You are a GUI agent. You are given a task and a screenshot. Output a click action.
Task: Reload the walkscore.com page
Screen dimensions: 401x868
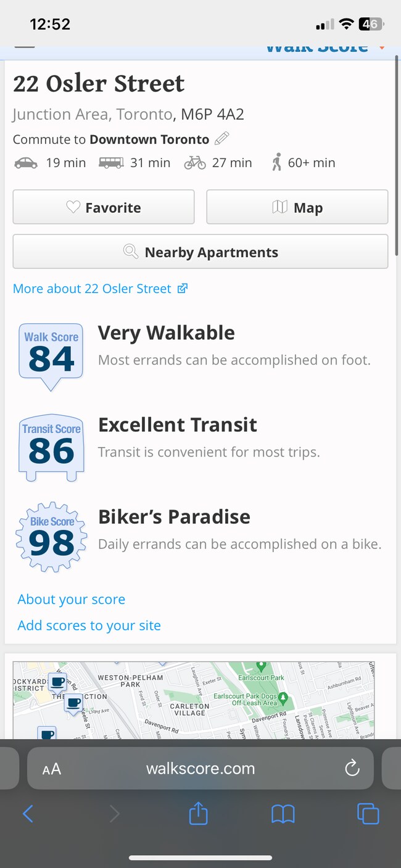tap(352, 768)
